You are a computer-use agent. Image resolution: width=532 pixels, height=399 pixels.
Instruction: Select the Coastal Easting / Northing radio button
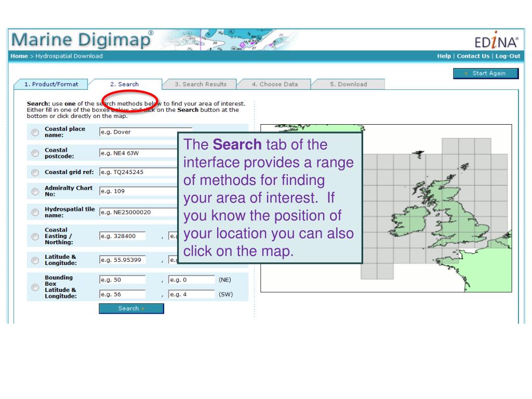coord(35,236)
